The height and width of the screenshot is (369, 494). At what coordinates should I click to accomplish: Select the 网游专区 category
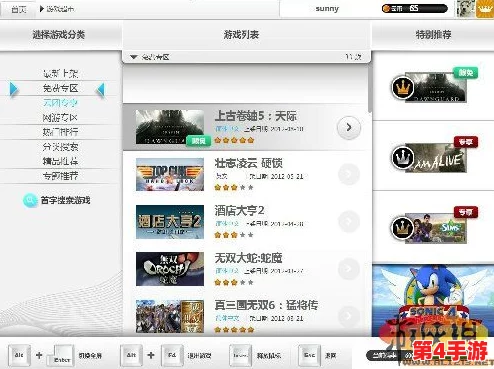[60, 117]
